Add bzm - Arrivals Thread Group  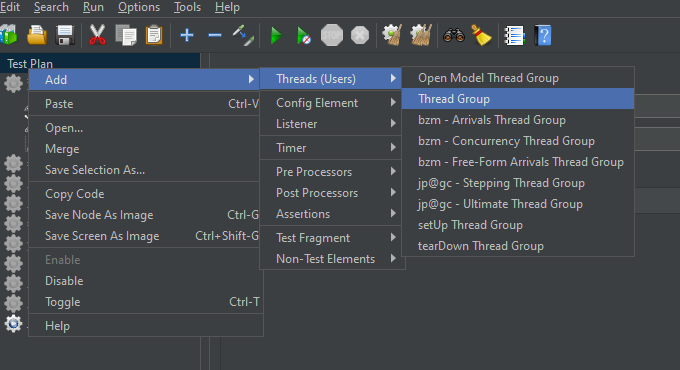tap(518, 120)
